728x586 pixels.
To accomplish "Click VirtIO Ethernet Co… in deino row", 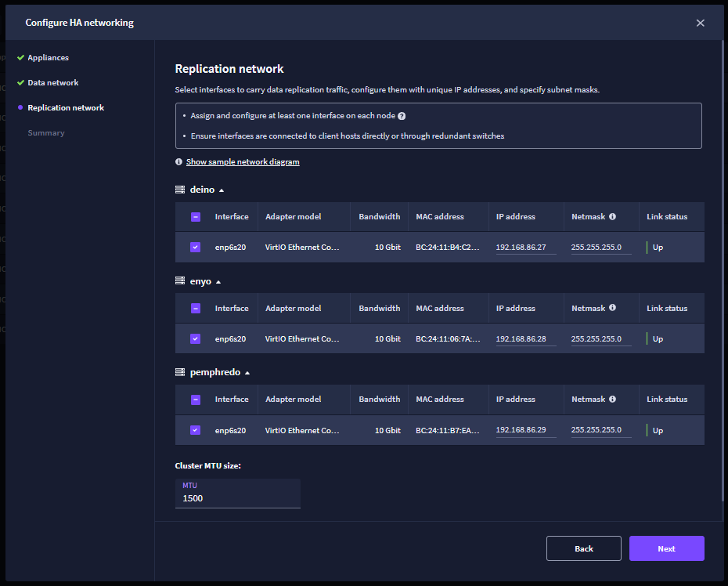I will 302,248.
